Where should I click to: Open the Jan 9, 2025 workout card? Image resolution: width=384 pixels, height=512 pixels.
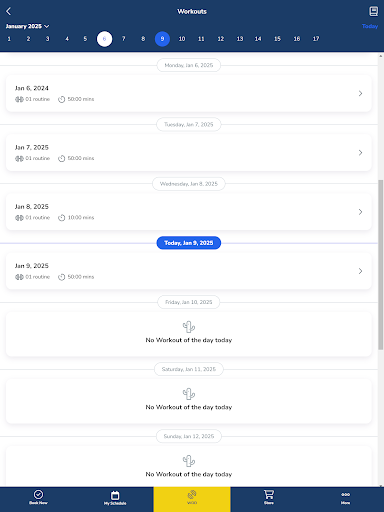tap(189, 271)
